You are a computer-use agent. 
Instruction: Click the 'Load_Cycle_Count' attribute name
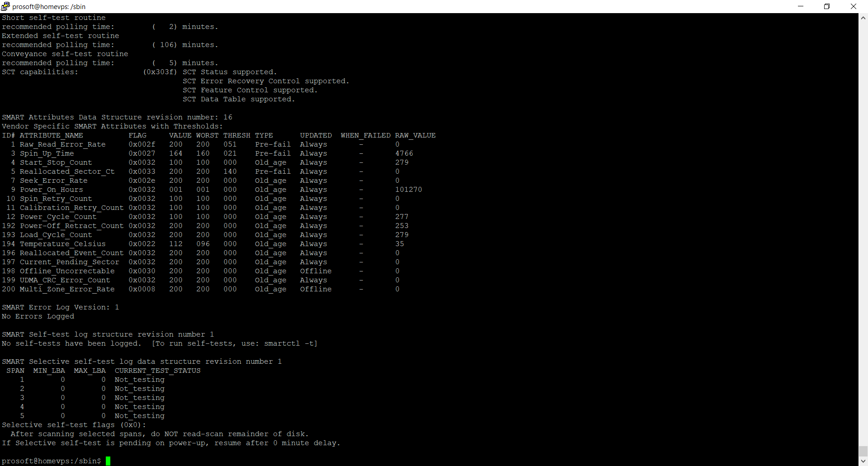pos(56,235)
